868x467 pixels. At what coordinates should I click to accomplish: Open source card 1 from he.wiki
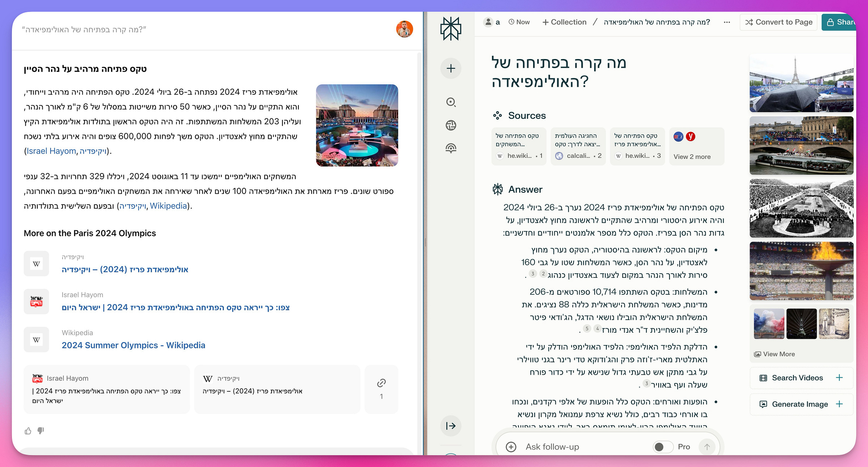[519, 146]
